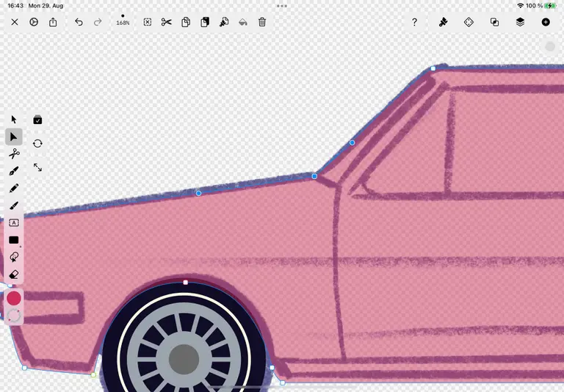Tap the share/export icon
The width and height of the screenshot is (564, 392).
click(53, 22)
